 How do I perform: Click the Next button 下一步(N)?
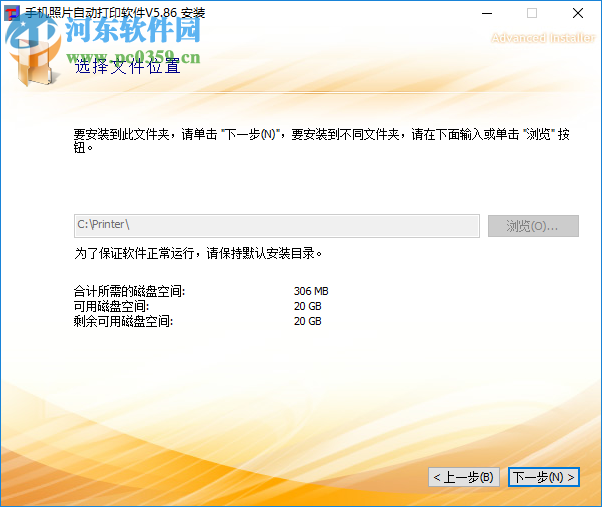tap(544, 477)
